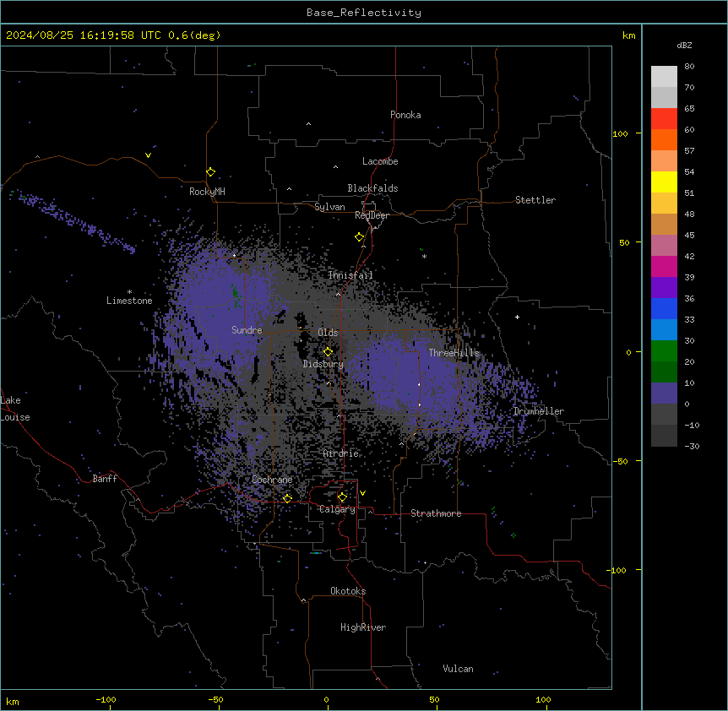Click the yellow diamond marker below Cochrane label

(287, 498)
